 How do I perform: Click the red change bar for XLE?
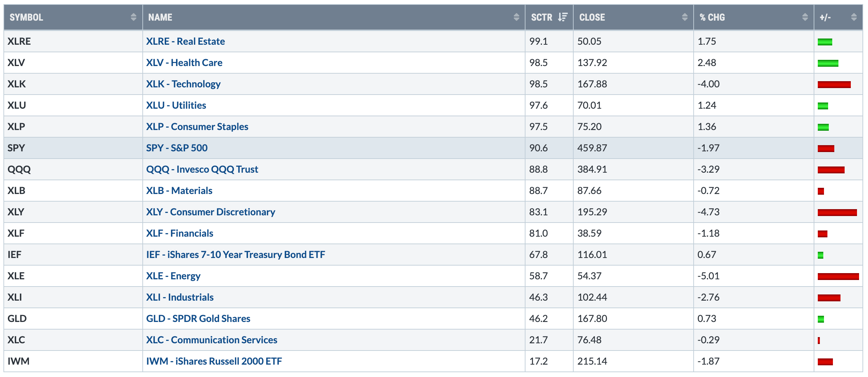pyautogui.click(x=838, y=277)
